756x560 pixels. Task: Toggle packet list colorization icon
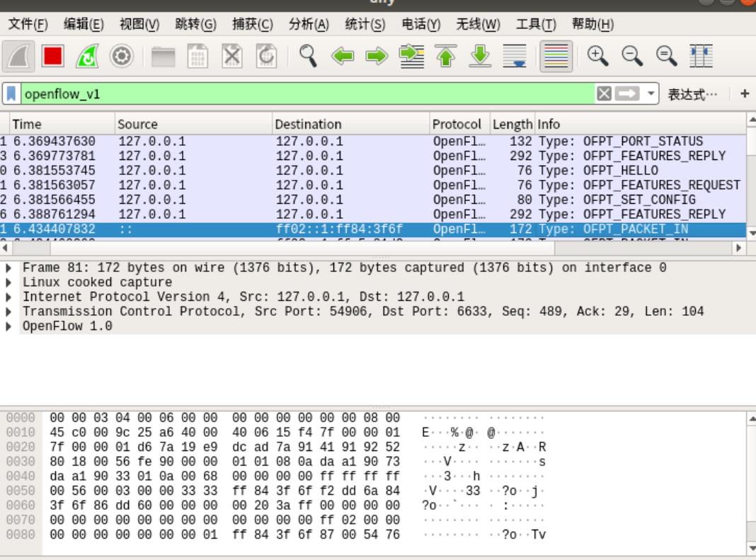pyautogui.click(x=556, y=57)
